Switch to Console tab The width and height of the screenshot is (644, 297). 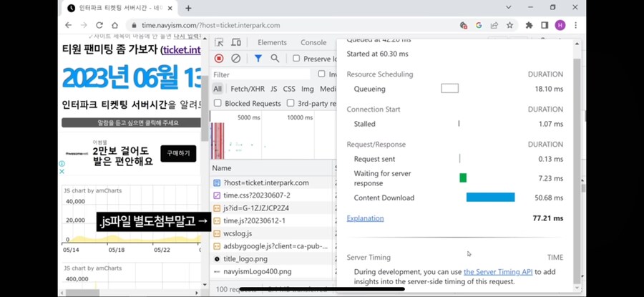(x=313, y=42)
